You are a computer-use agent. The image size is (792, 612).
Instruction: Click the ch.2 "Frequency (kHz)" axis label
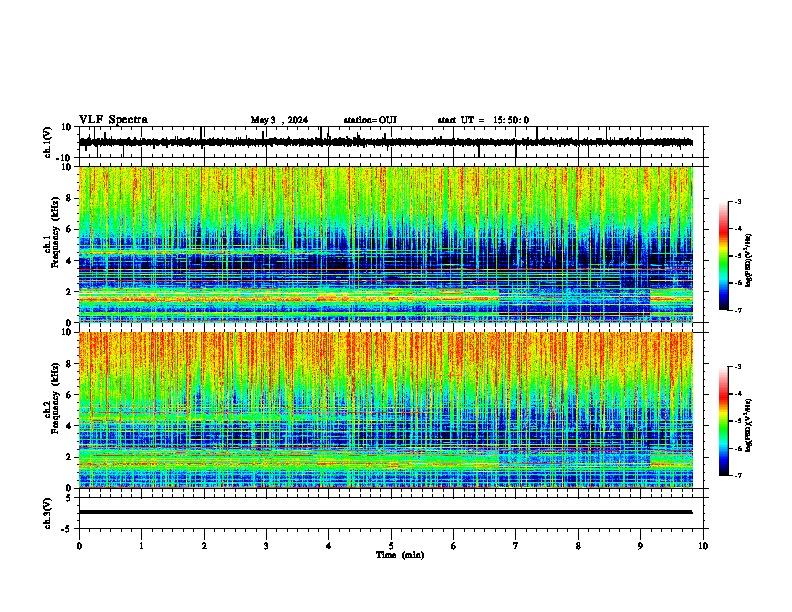coord(55,397)
